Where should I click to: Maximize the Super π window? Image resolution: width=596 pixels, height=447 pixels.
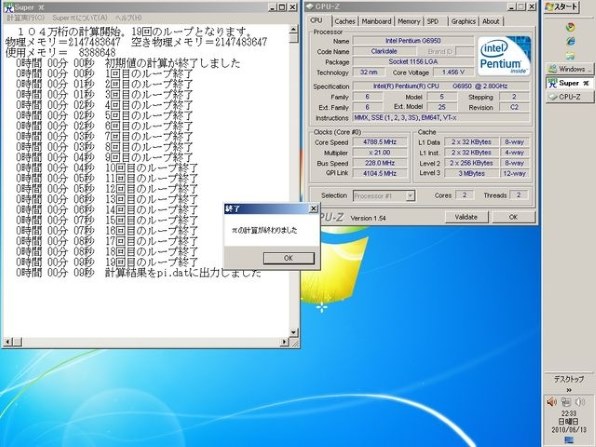coord(282,7)
